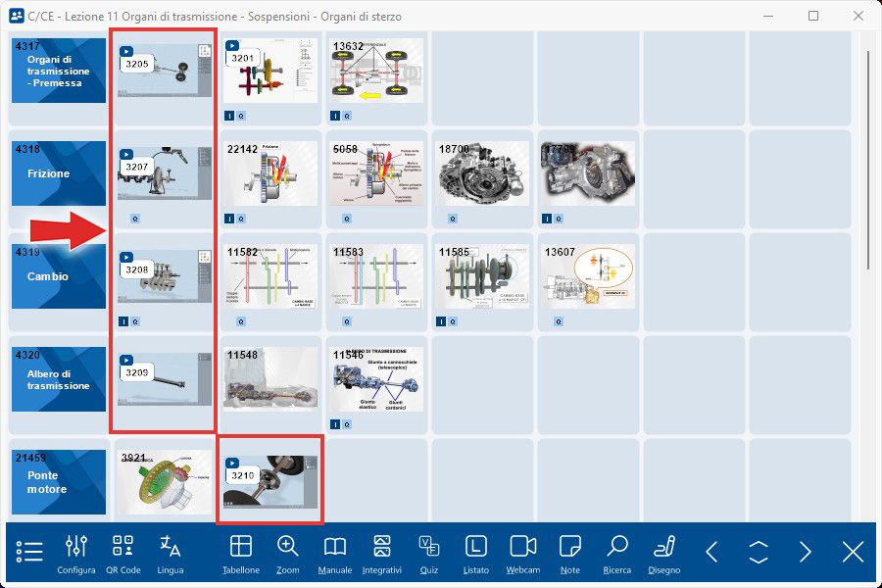Click the Listato button

tap(475, 553)
